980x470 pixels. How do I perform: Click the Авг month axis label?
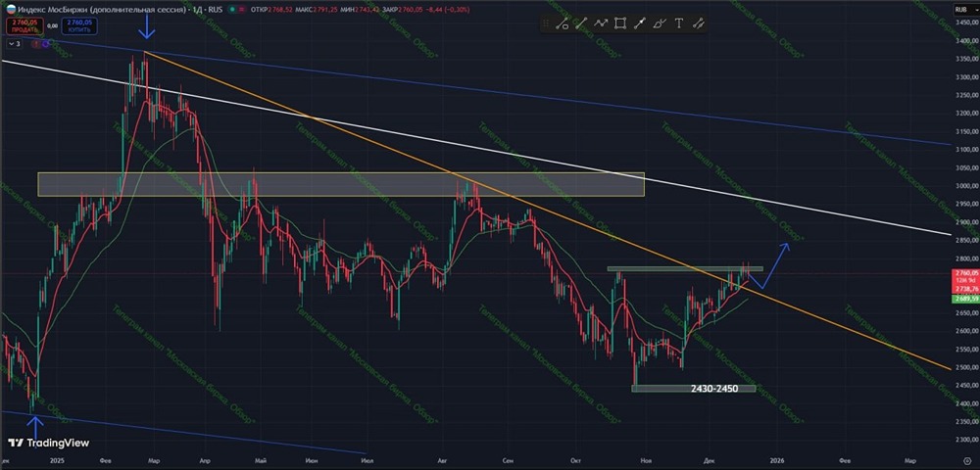coord(443,460)
